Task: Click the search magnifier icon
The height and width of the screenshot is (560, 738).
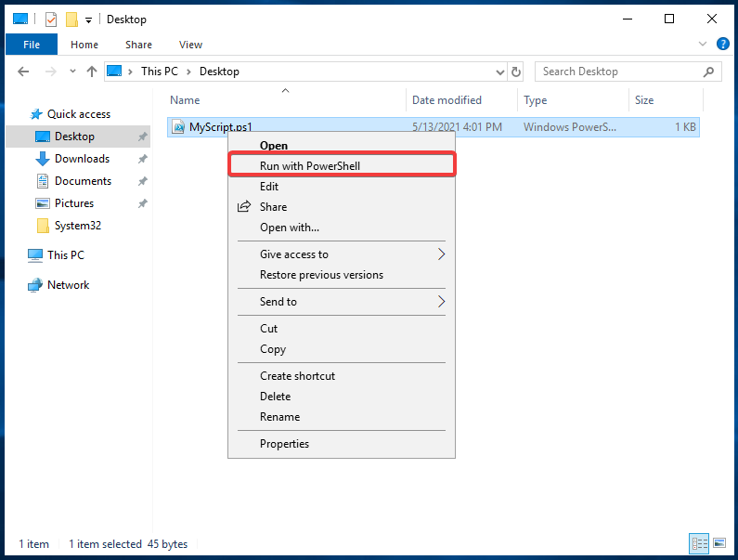Action: click(x=709, y=72)
